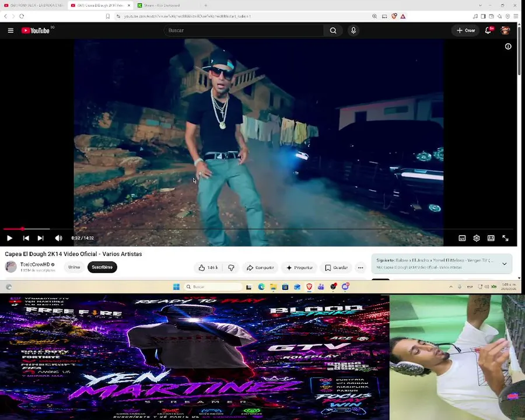Open the player settings gear
This screenshot has width=525, height=420.
click(477, 238)
